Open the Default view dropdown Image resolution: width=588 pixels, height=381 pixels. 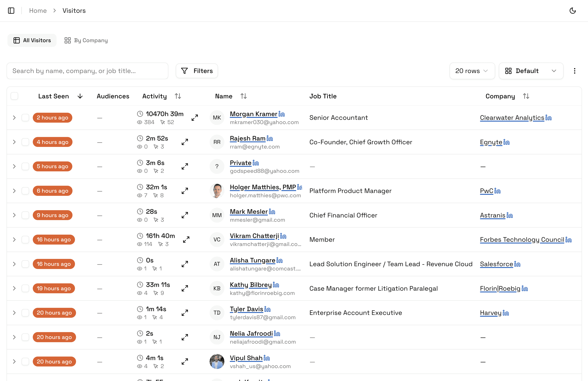[531, 71]
